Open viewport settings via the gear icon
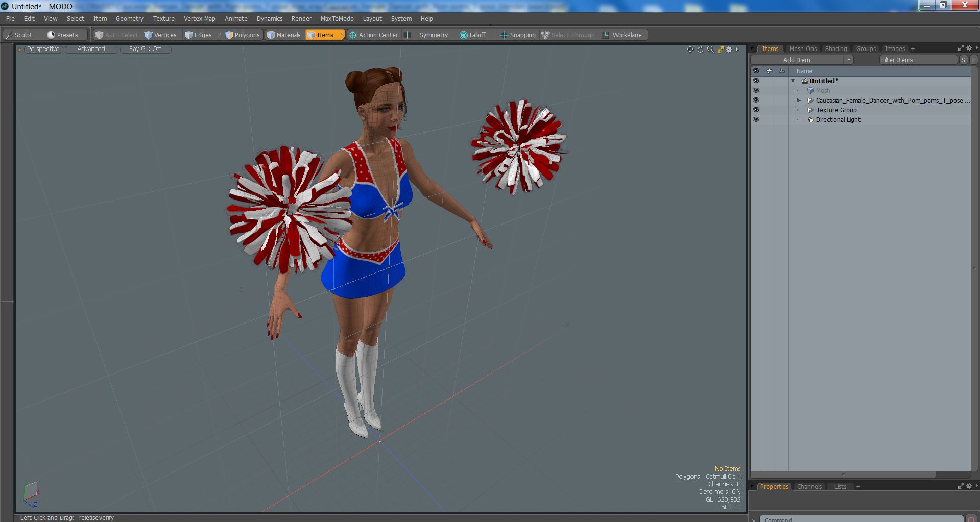 click(x=729, y=49)
